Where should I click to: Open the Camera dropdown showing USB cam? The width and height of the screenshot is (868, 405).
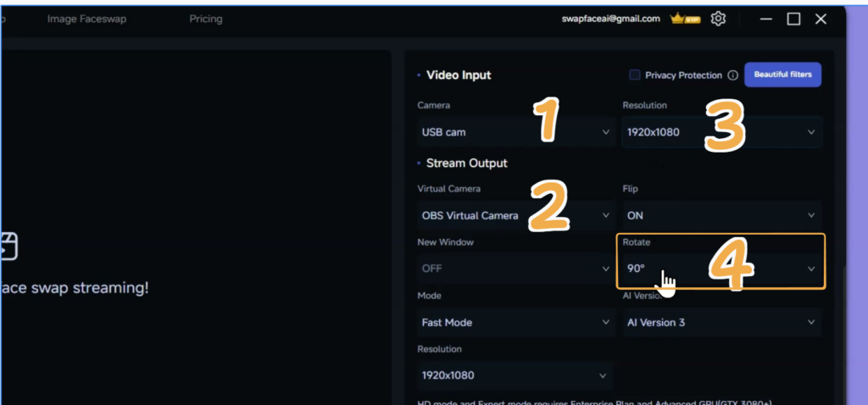pyautogui.click(x=515, y=132)
